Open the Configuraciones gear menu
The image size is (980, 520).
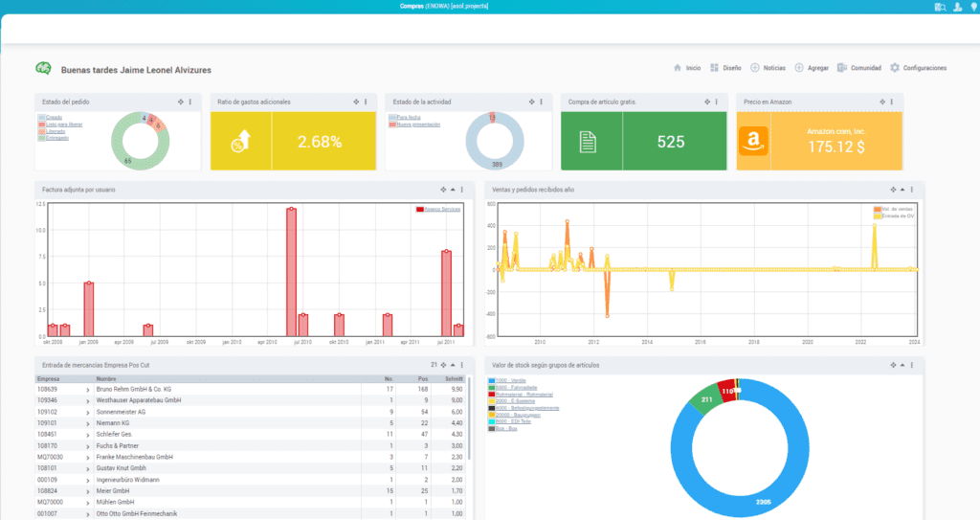(x=918, y=68)
